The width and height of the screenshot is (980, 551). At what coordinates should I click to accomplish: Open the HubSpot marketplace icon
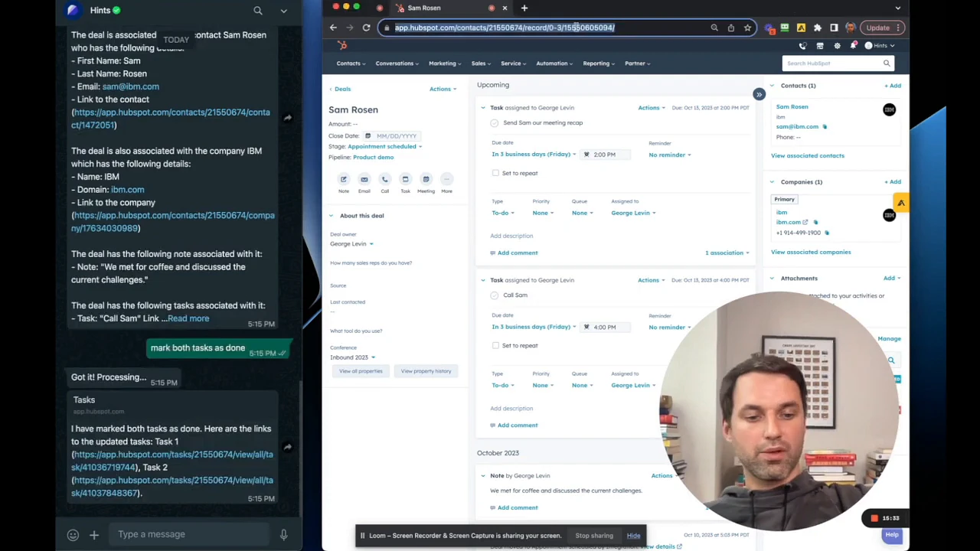pos(820,46)
